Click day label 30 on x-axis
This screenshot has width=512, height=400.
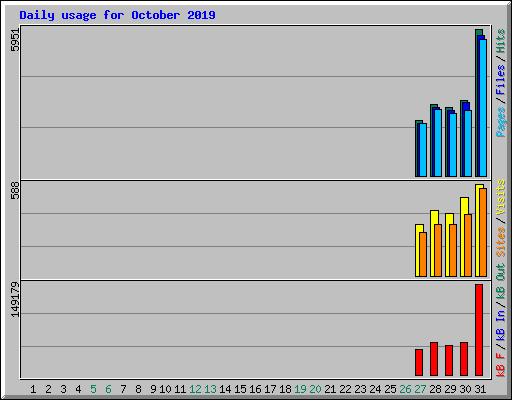point(465,389)
